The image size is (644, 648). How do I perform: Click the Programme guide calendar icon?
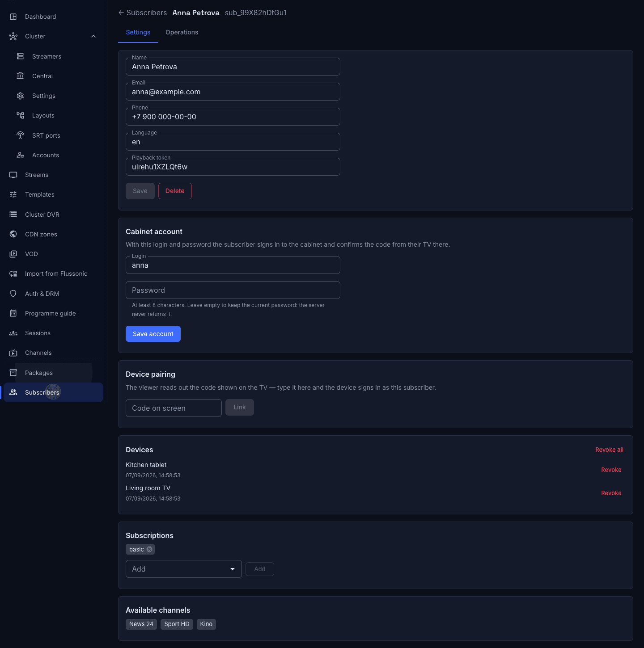click(13, 313)
